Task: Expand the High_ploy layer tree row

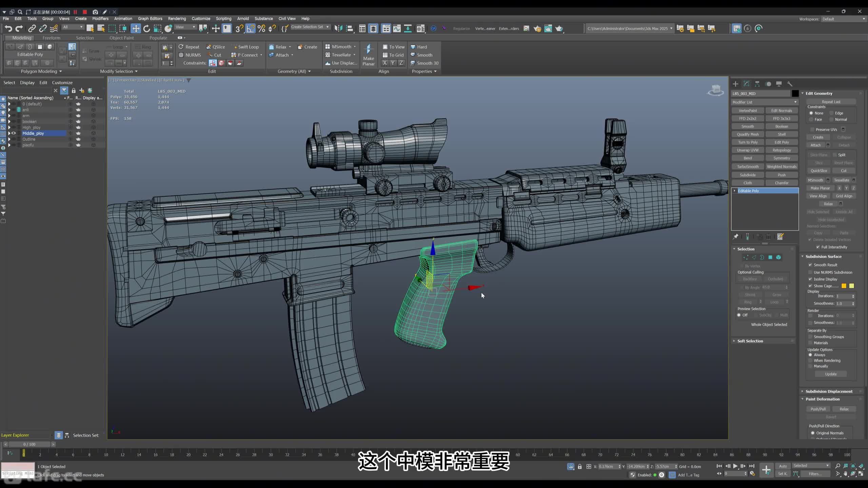Action: pyautogui.click(x=9, y=127)
